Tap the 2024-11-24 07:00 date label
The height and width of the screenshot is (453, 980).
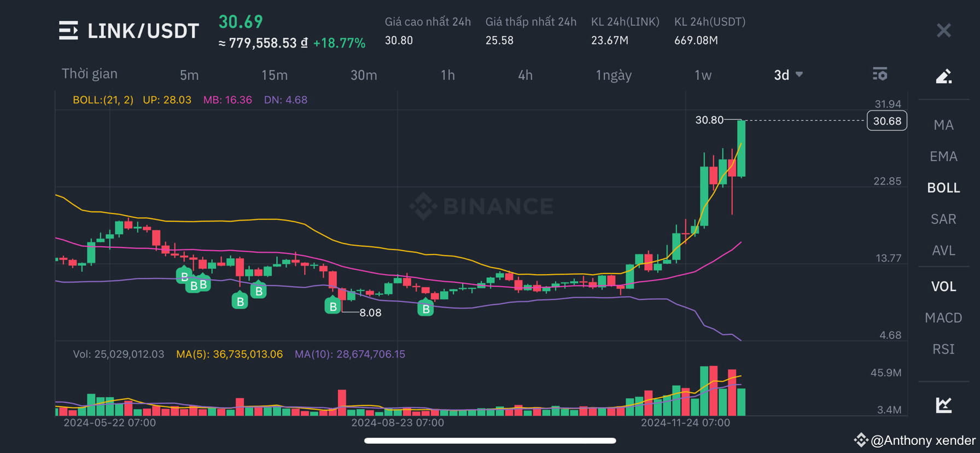pyautogui.click(x=685, y=423)
